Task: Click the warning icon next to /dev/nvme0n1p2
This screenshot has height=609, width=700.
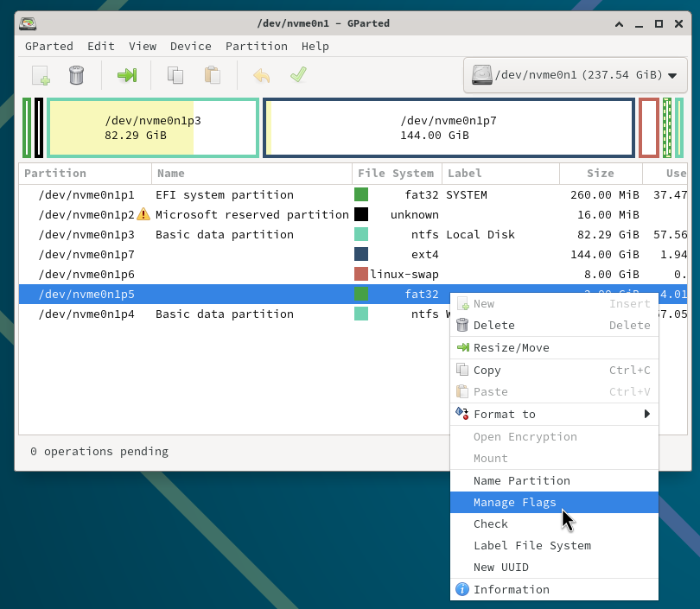Action: point(143,214)
